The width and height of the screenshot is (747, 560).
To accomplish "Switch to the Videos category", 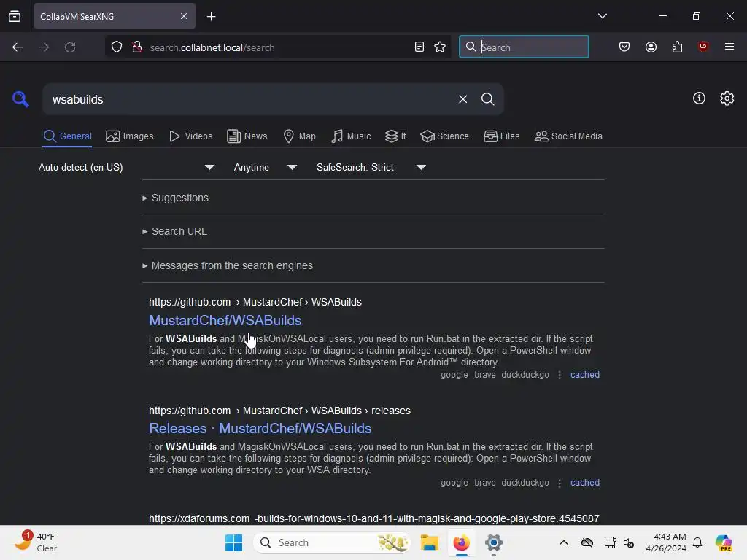I will pyautogui.click(x=191, y=136).
